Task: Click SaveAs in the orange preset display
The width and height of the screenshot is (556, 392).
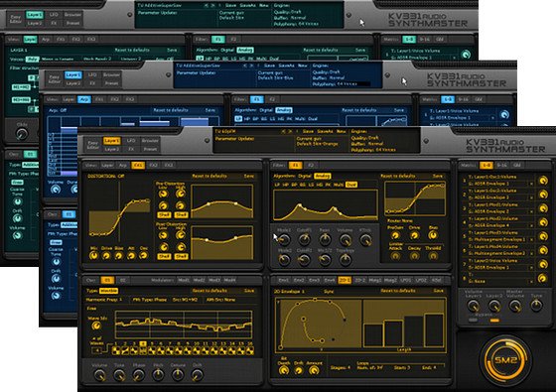Action: coord(325,131)
